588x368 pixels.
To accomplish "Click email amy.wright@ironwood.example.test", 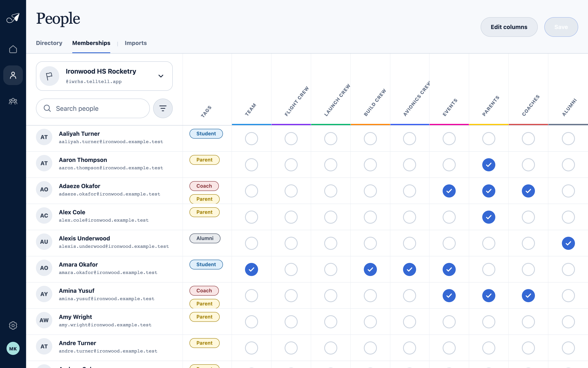I will point(105,325).
